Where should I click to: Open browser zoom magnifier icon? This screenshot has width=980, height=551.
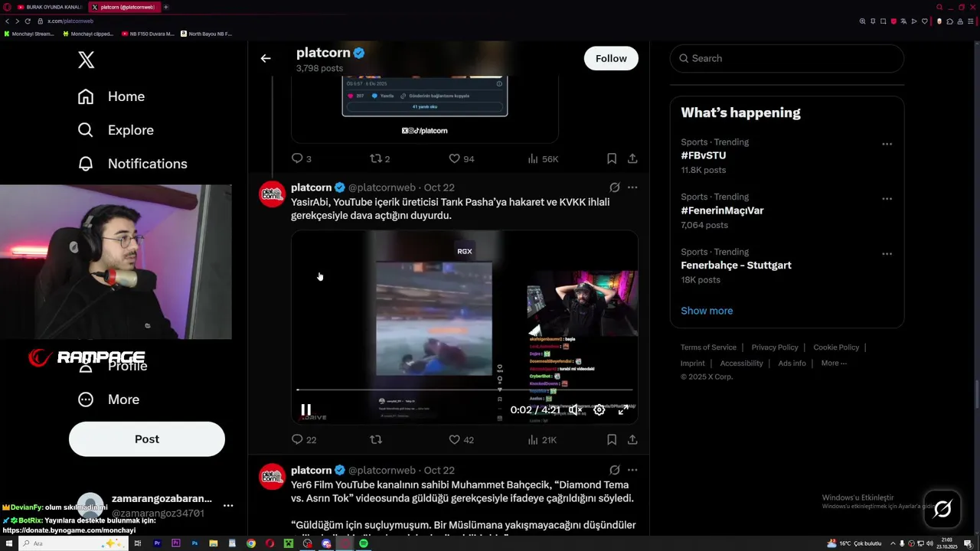click(x=862, y=21)
